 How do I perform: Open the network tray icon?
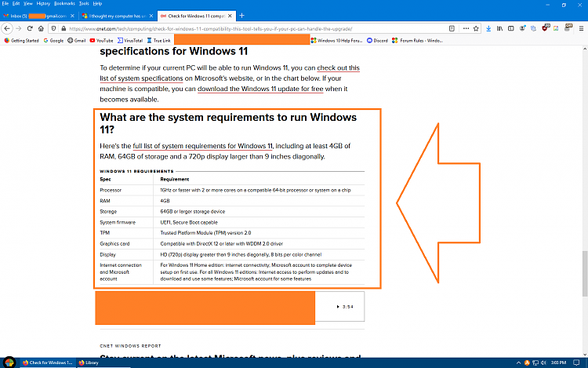point(535,363)
